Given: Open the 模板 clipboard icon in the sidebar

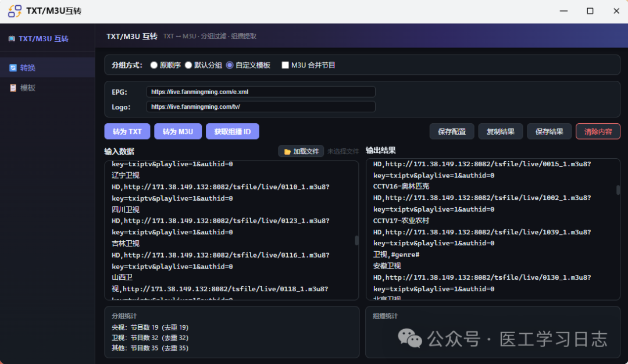Looking at the screenshot, I should [13, 87].
